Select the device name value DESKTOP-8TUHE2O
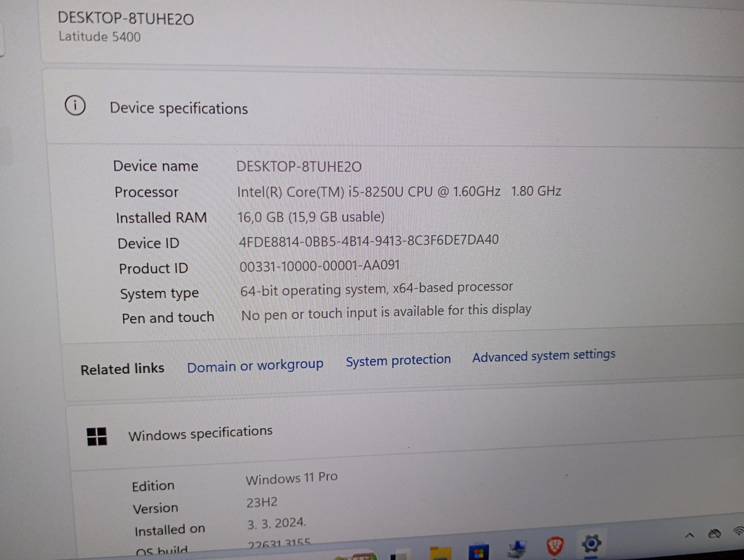Image resolution: width=744 pixels, height=560 pixels. pos(299,167)
